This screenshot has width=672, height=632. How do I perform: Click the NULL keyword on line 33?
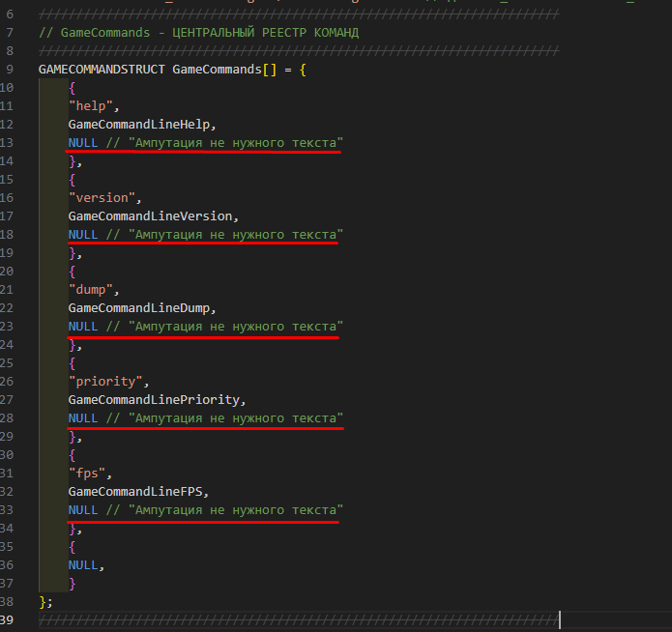[83, 510]
